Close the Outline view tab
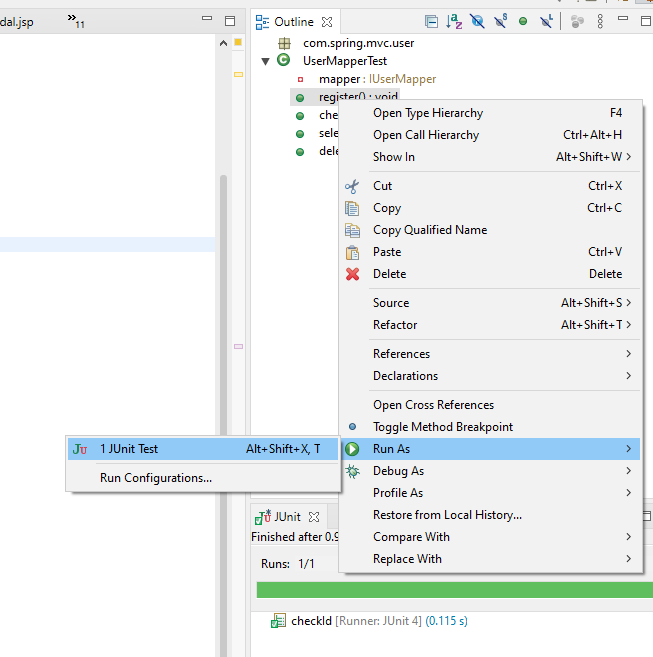Viewport: 653px width, 657px height. (x=327, y=22)
